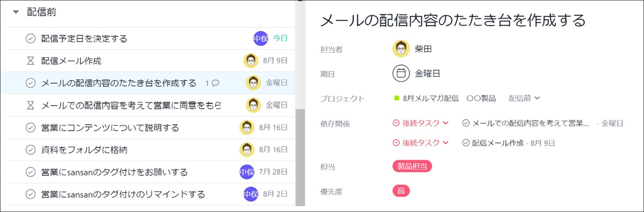Click the 製品担当 tag pill
Viewport: 644px width, 212px height.
click(412, 166)
